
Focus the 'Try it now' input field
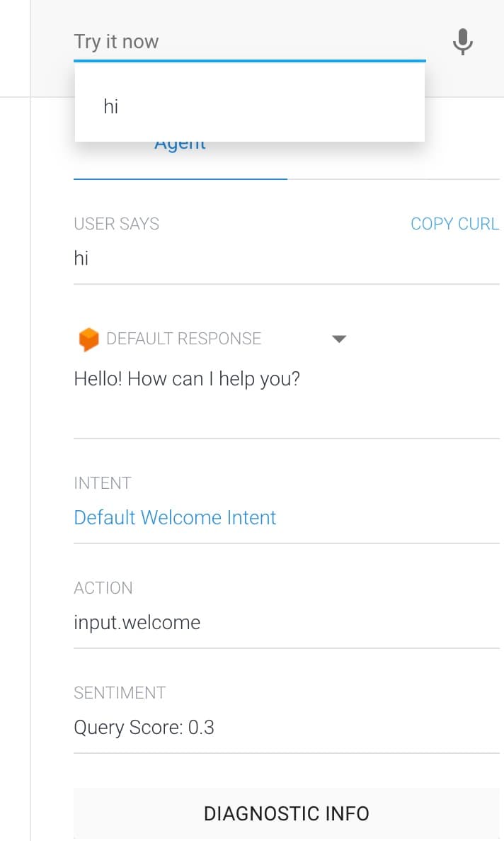[250, 42]
